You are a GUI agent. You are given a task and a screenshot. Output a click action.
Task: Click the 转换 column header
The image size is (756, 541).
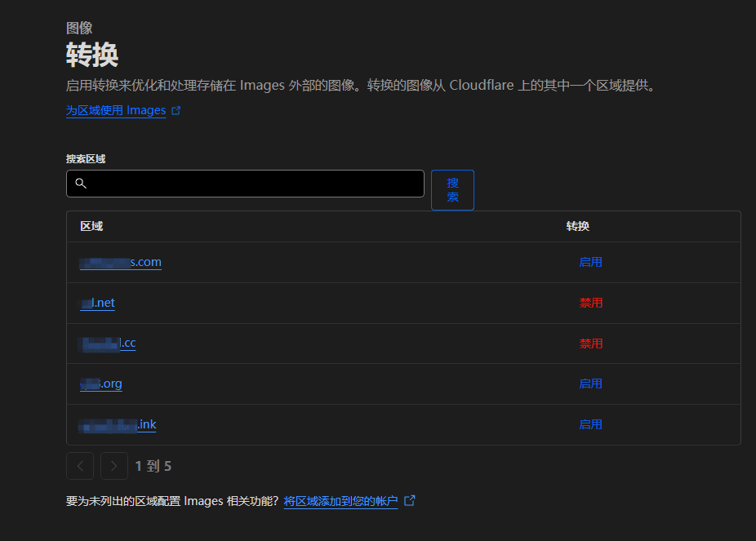[578, 226]
